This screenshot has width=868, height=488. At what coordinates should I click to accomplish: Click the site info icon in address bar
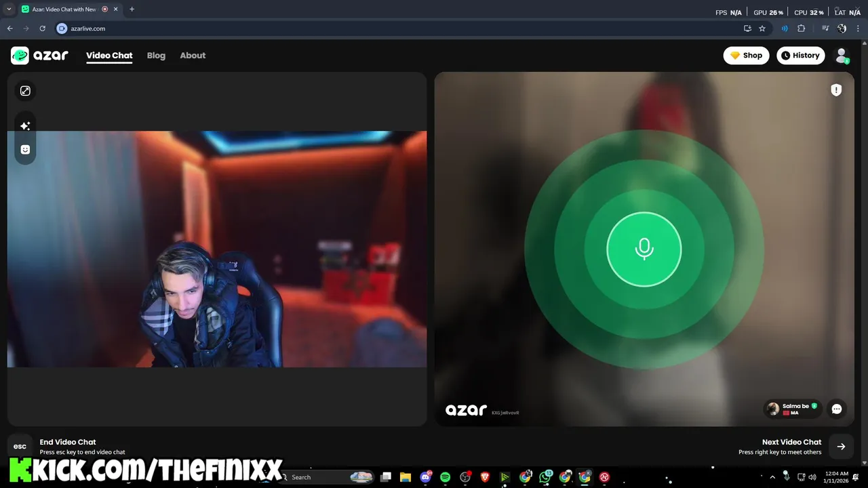click(62, 28)
